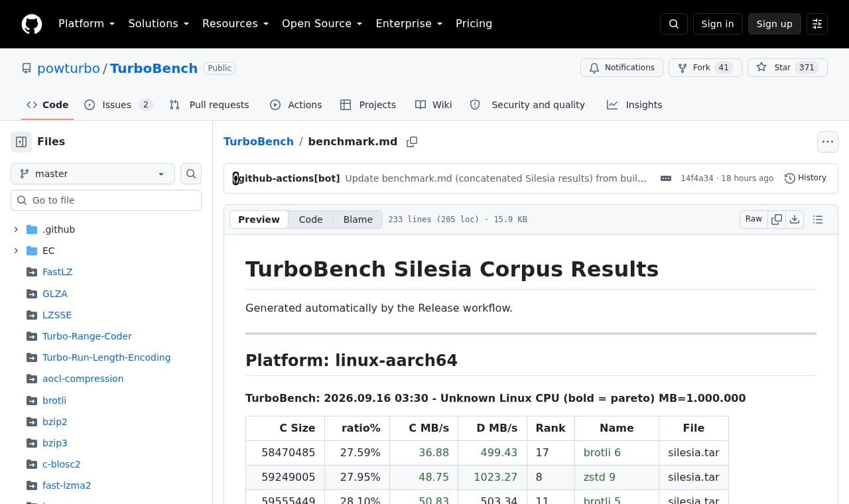This screenshot has height=504, width=849.
Task: Copy raw file contents icon
Action: pos(777,220)
